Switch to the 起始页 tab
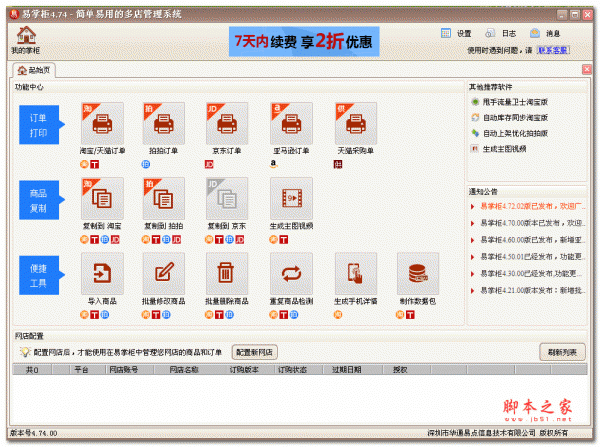600x447 pixels. (34, 70)
